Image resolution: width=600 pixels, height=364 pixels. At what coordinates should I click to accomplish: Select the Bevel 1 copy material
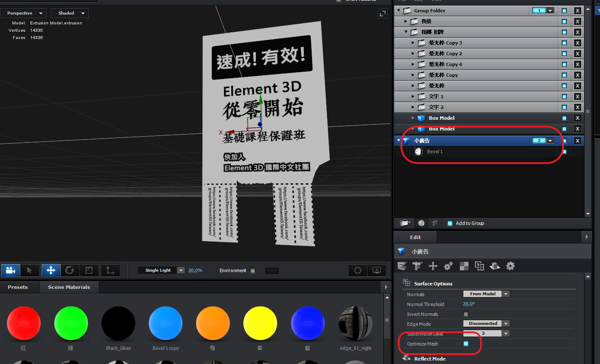[165, 324]
